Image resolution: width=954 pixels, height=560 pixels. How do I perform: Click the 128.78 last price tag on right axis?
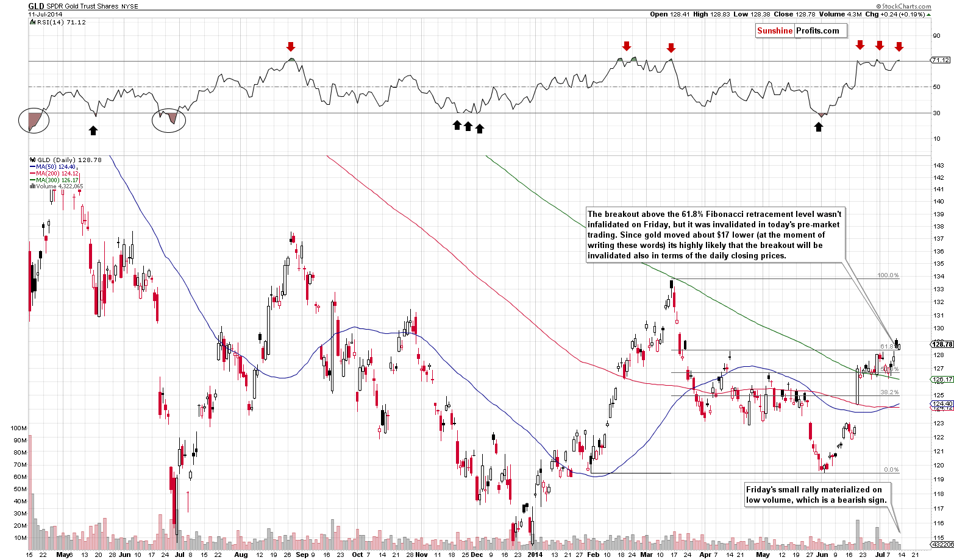[x=941, y=345]
